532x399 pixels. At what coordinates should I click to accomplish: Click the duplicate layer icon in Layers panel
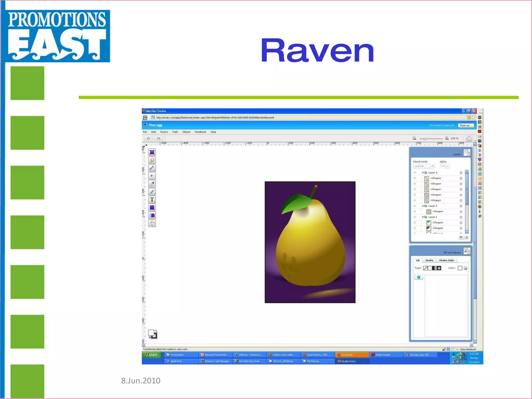click(x=466, y=237)
